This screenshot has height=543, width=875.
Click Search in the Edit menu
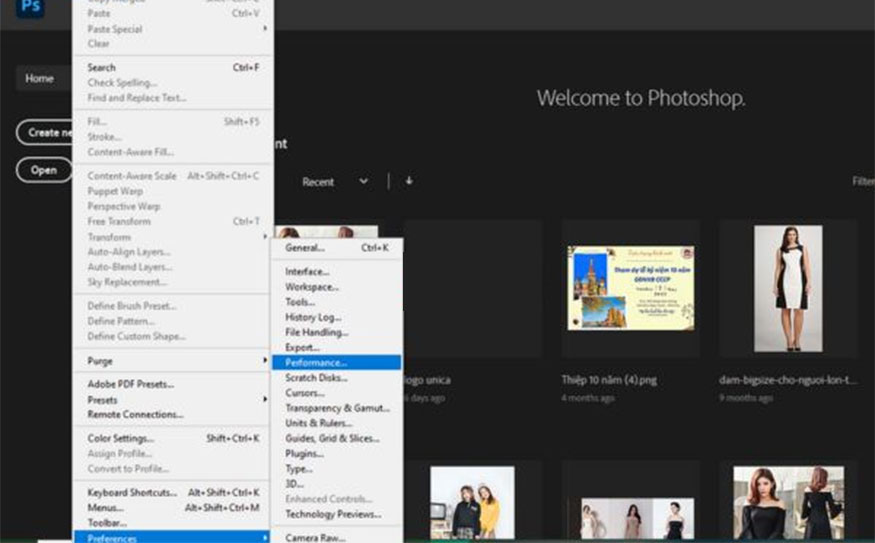(x=173, y=68)
